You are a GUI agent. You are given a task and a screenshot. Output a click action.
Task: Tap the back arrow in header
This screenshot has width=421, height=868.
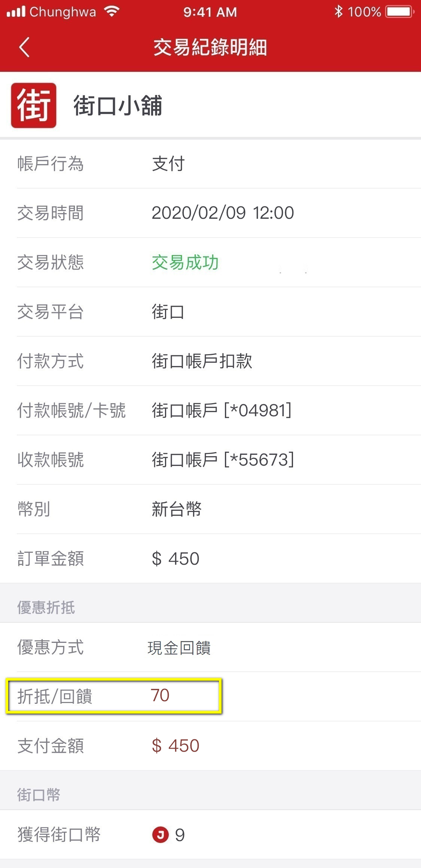point(24,47)
